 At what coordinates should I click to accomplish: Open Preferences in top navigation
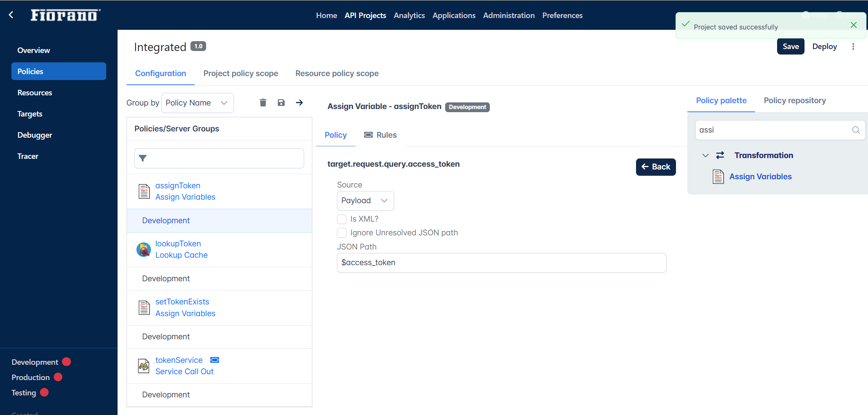[x=562, y=15]
